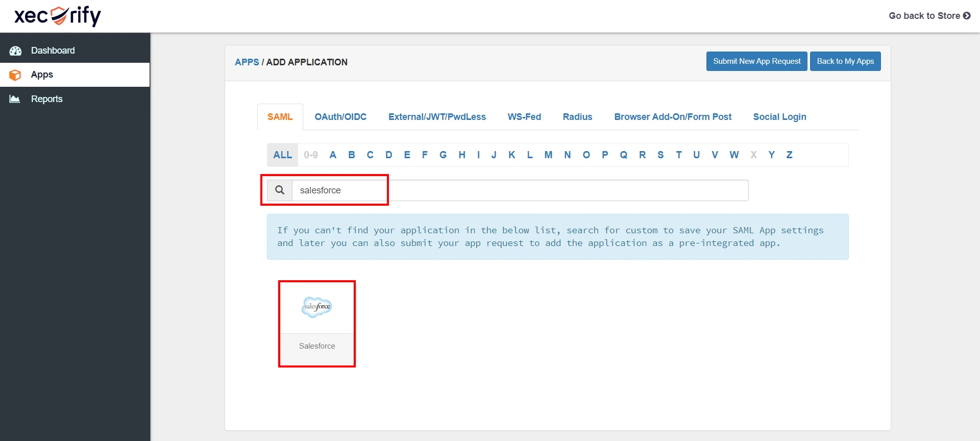
Task: Filter apps by letter K
Action: click(512, 155)
